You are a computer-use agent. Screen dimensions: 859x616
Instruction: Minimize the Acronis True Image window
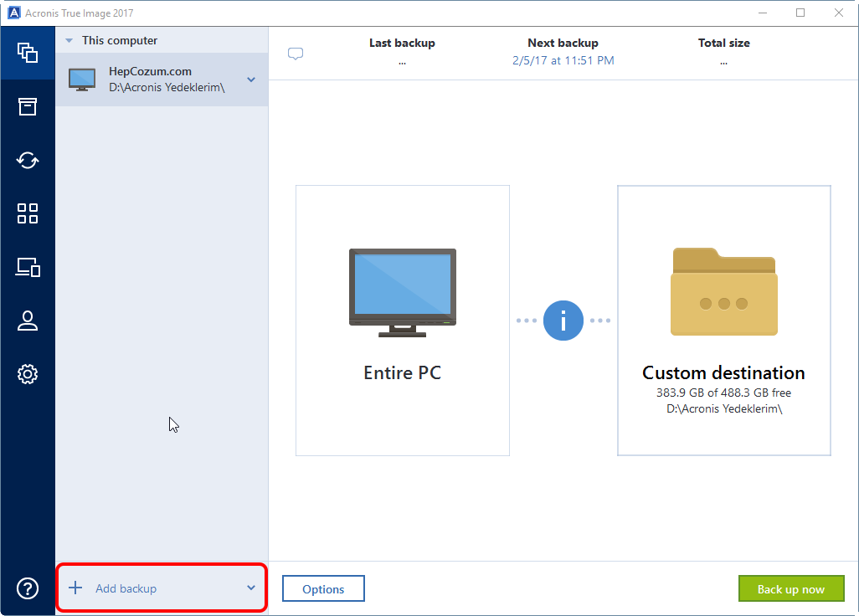(763, 13)
